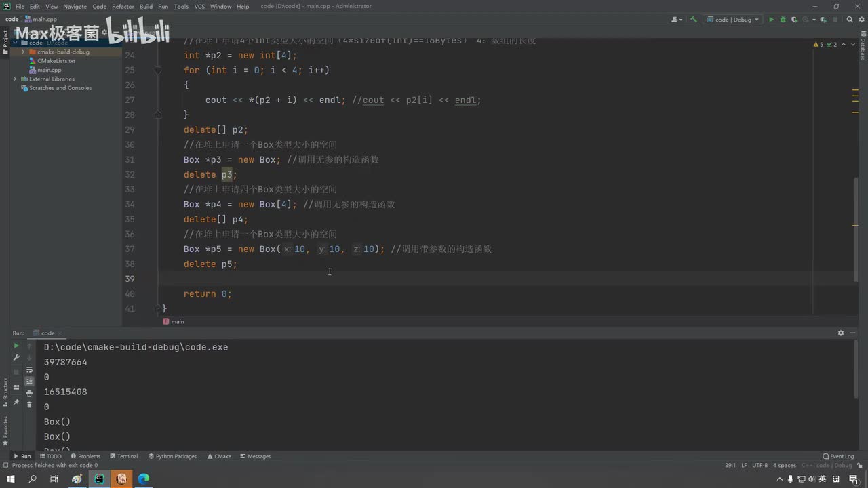
Task: Open Windows search on taskbar
Action: [33, 479]
